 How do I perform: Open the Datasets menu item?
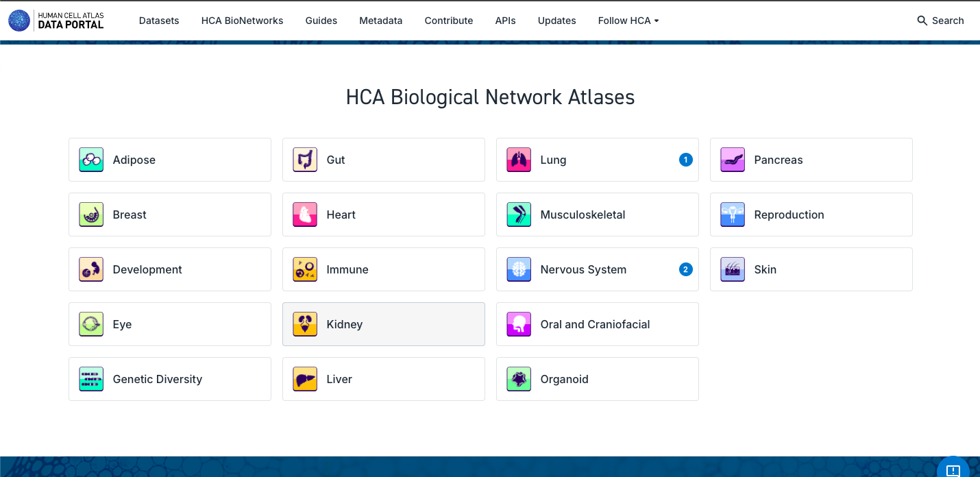click(159, 21)
